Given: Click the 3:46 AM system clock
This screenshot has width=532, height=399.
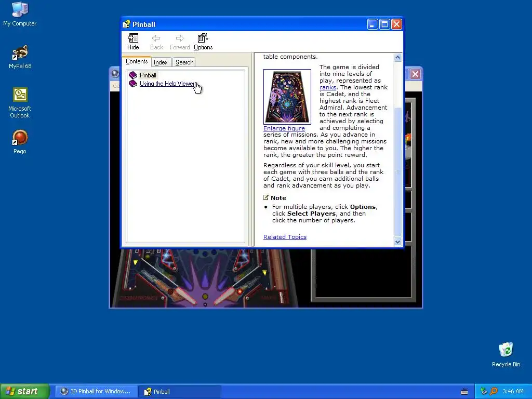Looking at the screenshot, I should pyautogui.click(x=513, y=392).
